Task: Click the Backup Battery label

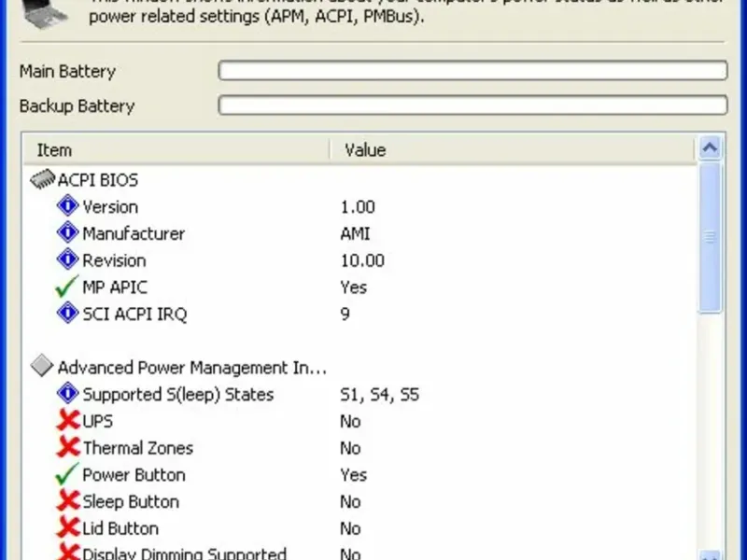Action: pos(78,105)
